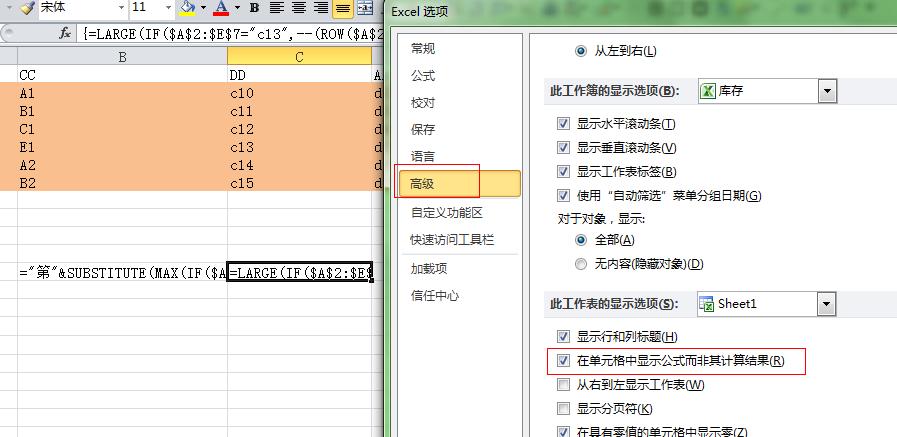Uncheck 在单元格中显示公式而非其计算结果 checkbox
The image size is (897, 437).
click(563, 361)
